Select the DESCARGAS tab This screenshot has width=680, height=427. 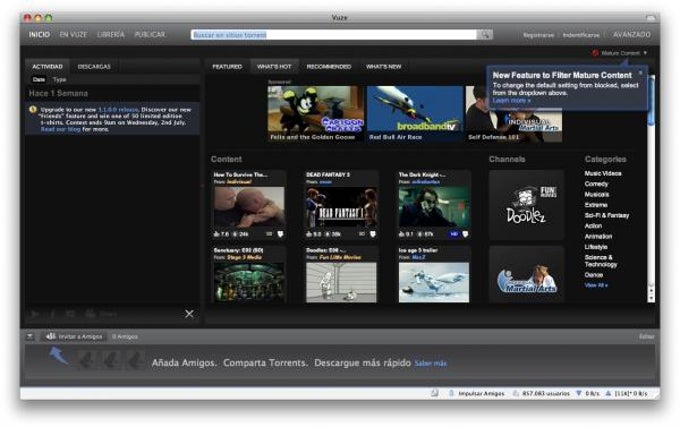[94, 66]
